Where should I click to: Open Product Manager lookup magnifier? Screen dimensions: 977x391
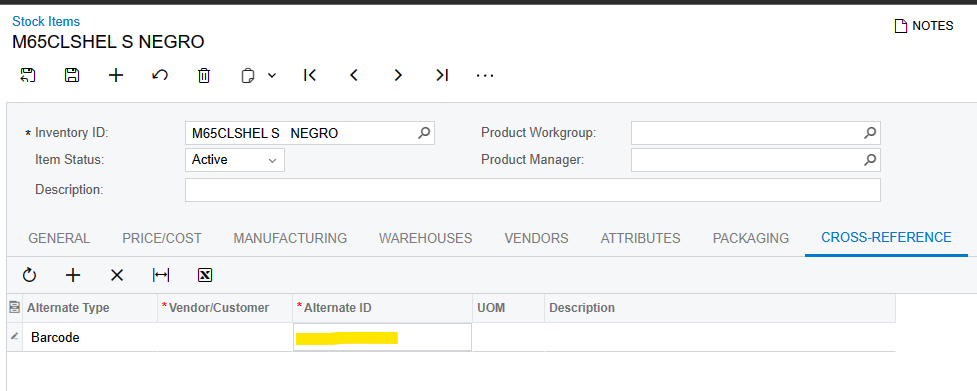click(x=870, y=159)
